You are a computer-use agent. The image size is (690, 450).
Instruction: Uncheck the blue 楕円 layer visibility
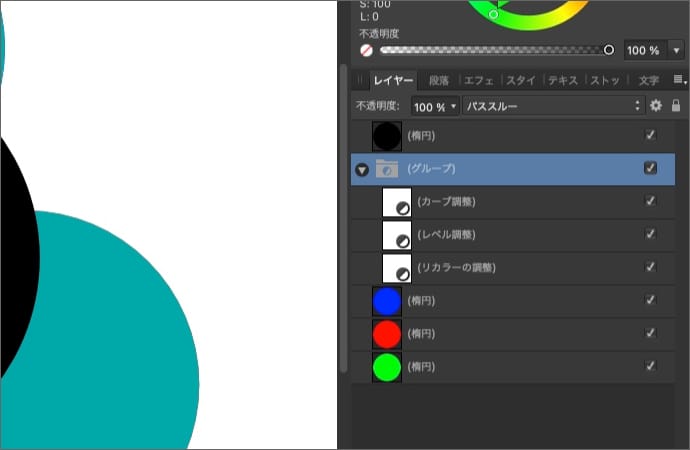(x=650, y=300)
